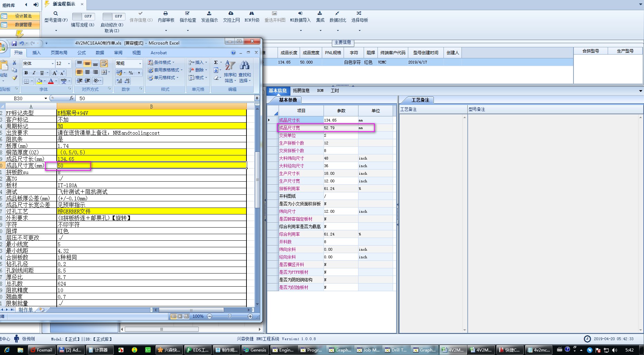Click the 文控上网 cloud icon

pos(231,13)
